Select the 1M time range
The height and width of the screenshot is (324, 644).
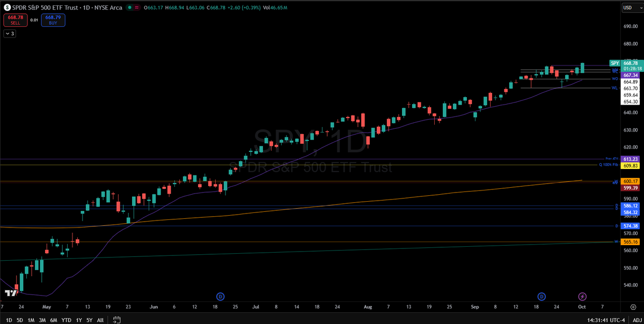tap(31, 320)
